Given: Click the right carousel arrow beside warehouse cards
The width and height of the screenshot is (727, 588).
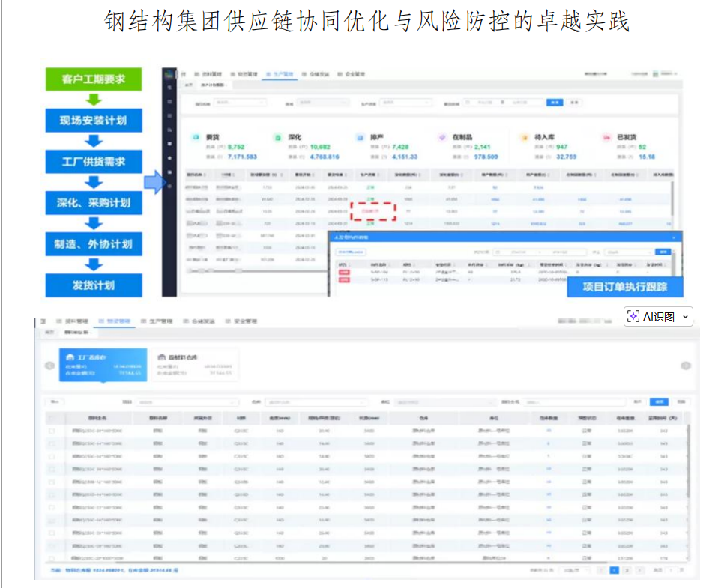Looking at the screenshot, I should tap(685, 366).
